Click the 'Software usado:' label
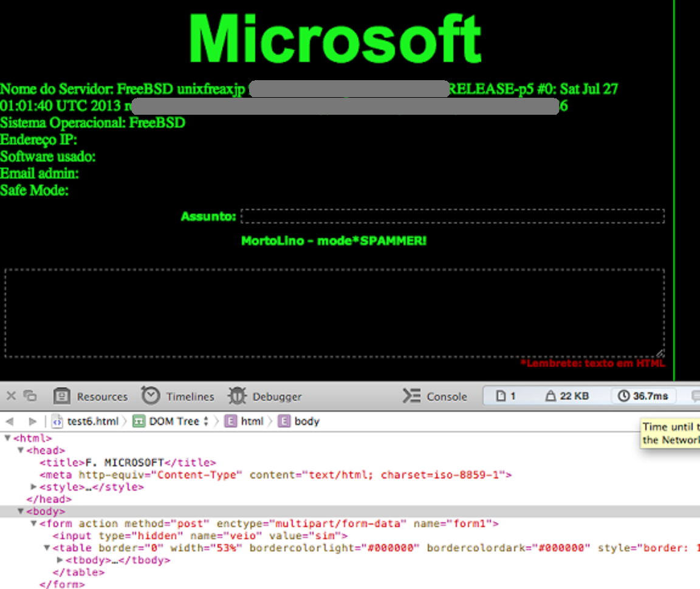Image resolution: width=700 pixels, height=589 pixels. [48, 157]
